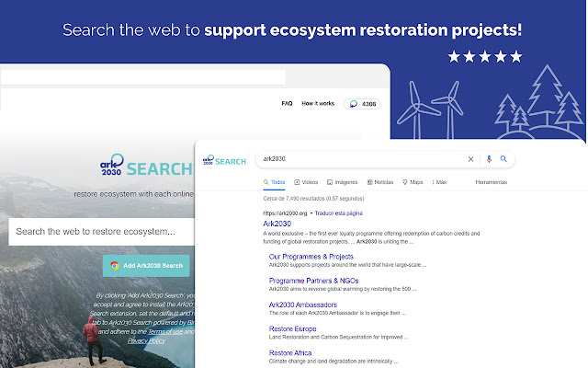This screenshot has width=588, height=368.
Task: Clear the ark2030 search query with X
Action: 470,159
